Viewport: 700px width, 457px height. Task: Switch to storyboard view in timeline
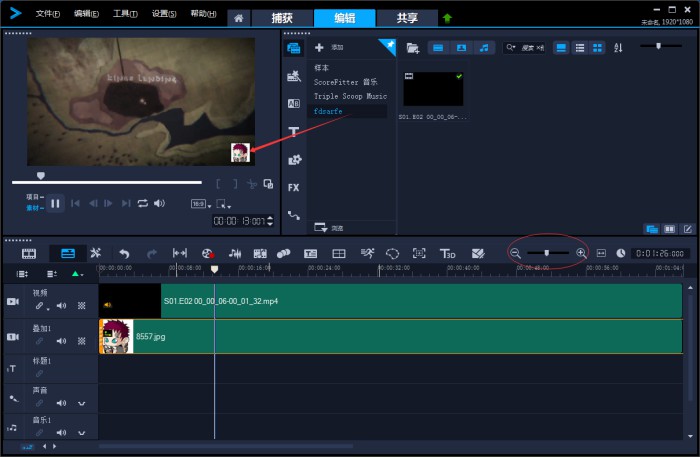coord(29,254)
